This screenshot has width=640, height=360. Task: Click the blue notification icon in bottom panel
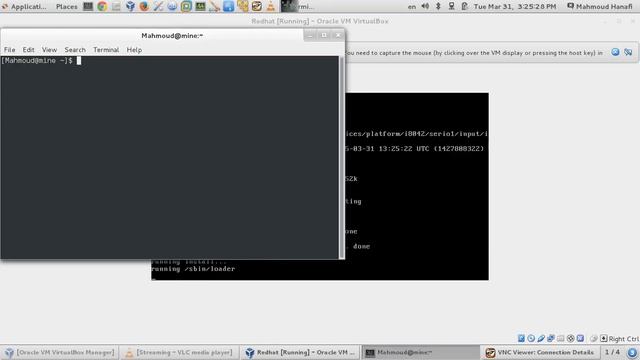[x=632, y=352]
